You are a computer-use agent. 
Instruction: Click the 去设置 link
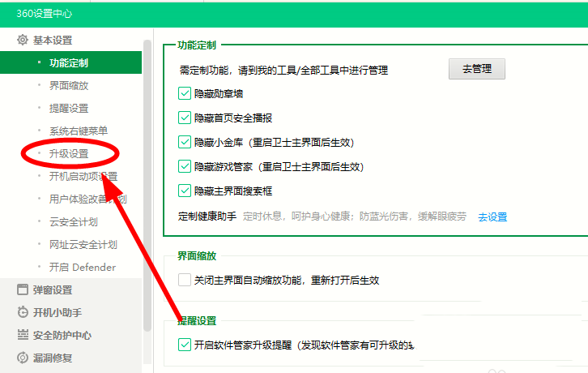tap(492, 217)
